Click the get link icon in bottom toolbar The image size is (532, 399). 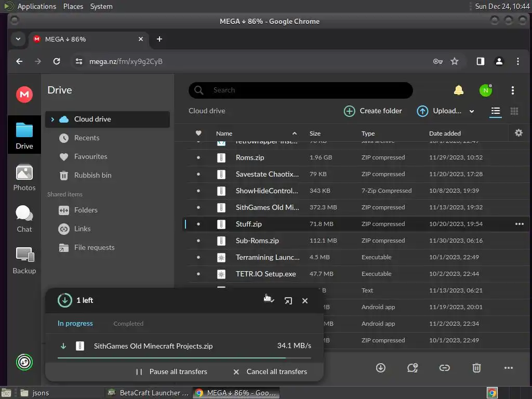tap(445, 368)
